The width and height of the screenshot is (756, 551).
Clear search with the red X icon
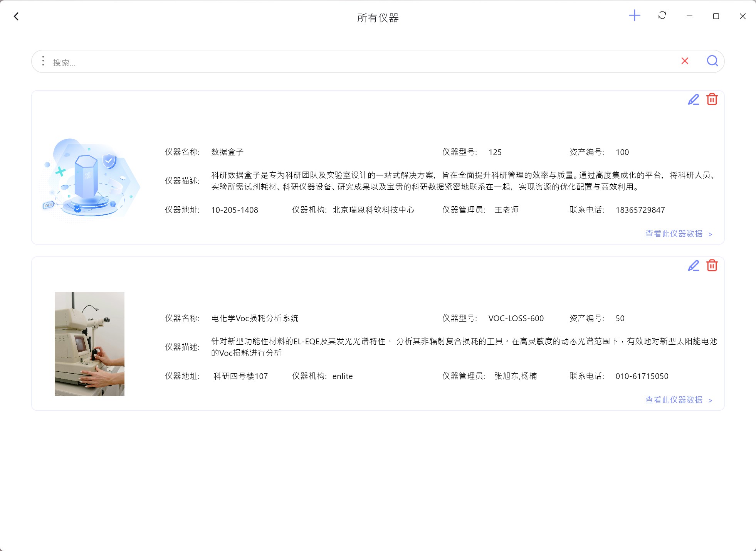point(685,61)
